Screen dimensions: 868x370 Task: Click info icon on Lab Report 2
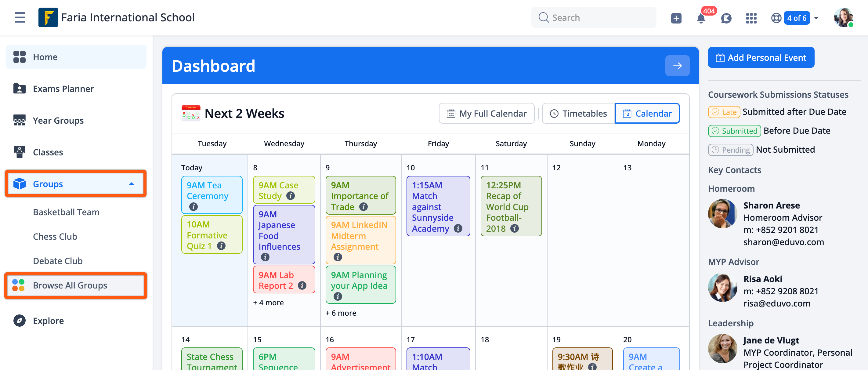tap(302, 286)
